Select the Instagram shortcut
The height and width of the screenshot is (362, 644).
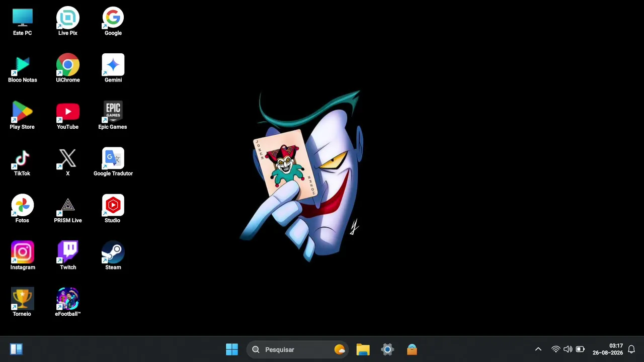(23, 256)
